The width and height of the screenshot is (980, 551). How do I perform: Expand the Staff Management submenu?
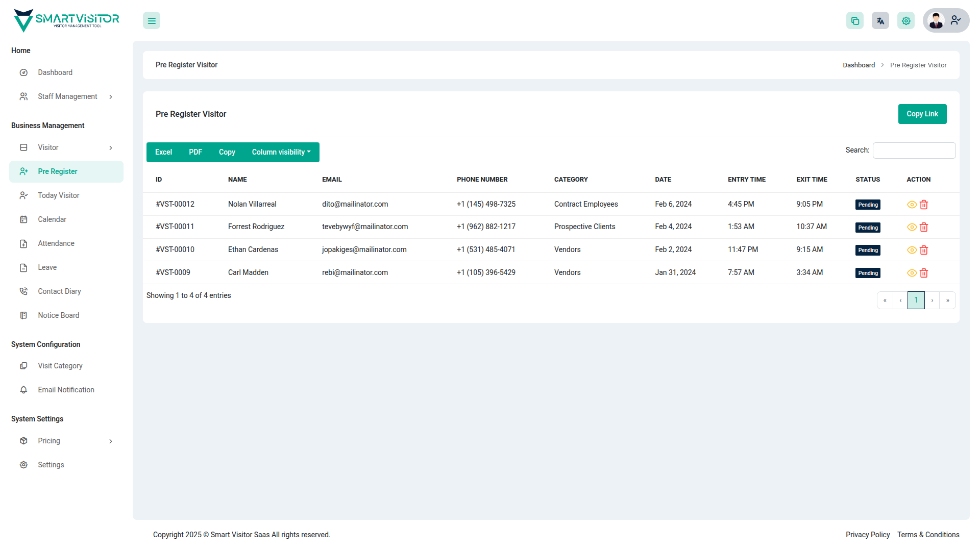click(x=66, y=96)
